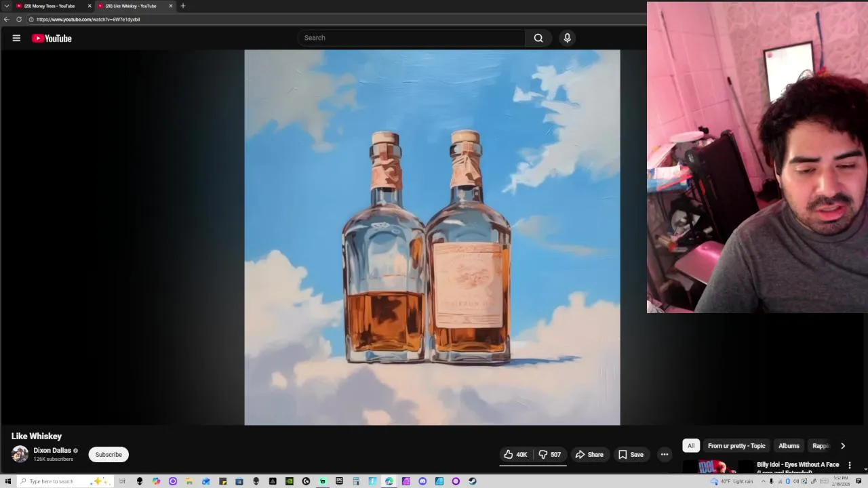
Task: Click Windows taskbar search box
Action: (x=65, y=481)
